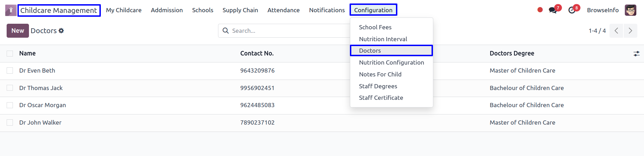Open the optional columns adjust icon
This screenshot has height=156, width=644.
(637, 53)
